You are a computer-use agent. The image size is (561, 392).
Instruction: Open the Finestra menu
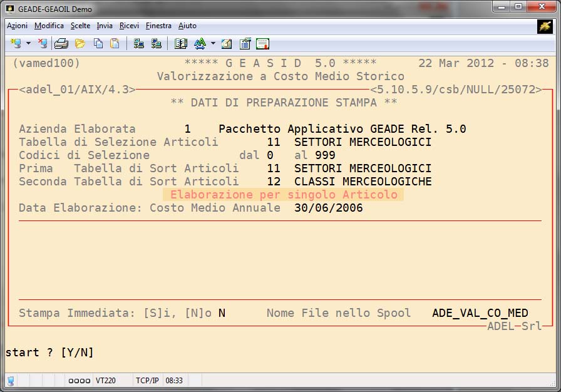(158, 26)
